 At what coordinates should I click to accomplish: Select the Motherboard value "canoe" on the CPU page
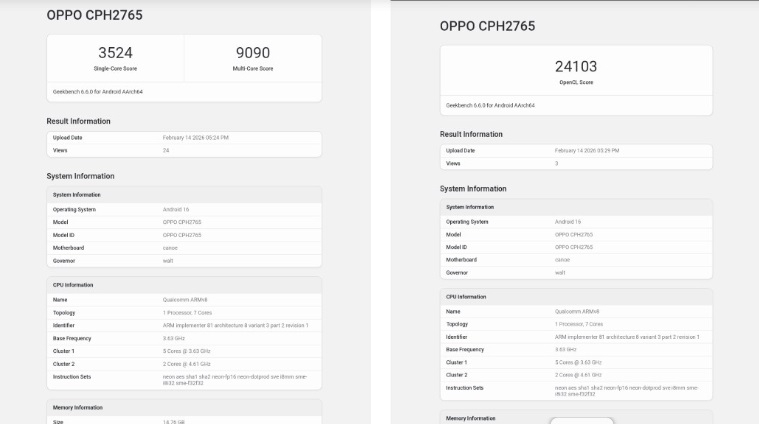pos(170,248)
